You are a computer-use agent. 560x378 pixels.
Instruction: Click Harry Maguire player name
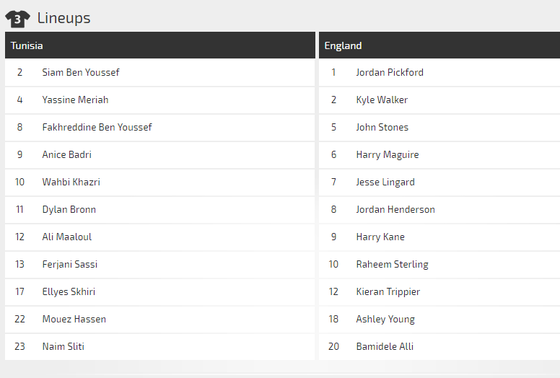[x=387, y=155]
